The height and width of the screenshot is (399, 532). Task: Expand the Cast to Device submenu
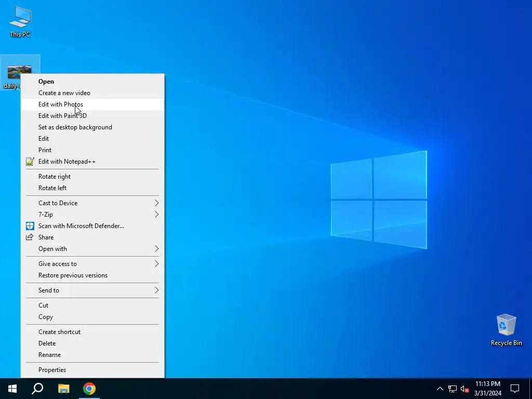click(92, 203)
